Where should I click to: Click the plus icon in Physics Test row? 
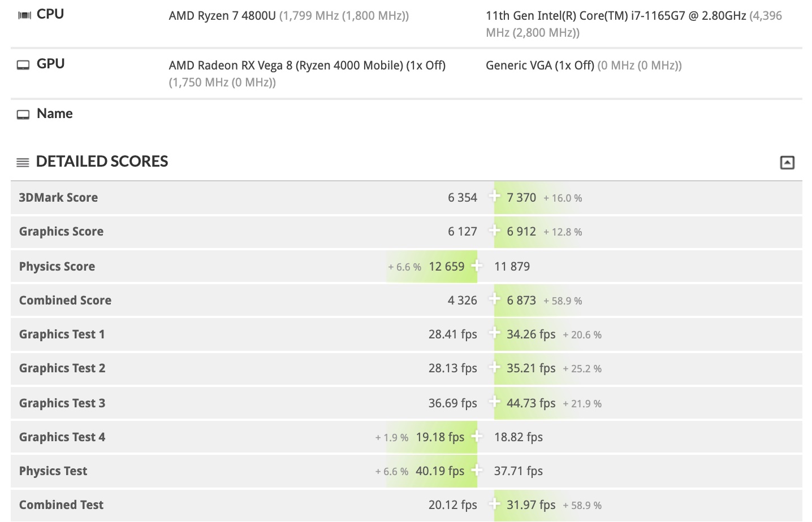[477, 470]
